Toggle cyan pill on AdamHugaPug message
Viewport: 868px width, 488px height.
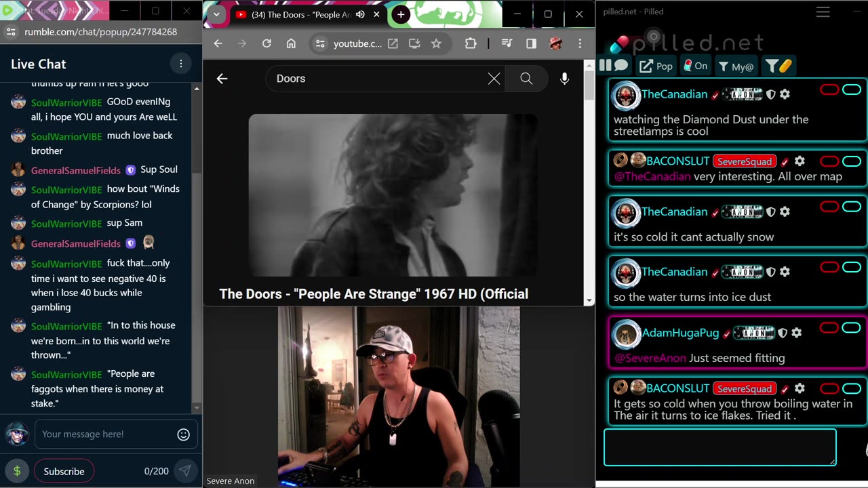coord(852,328)
